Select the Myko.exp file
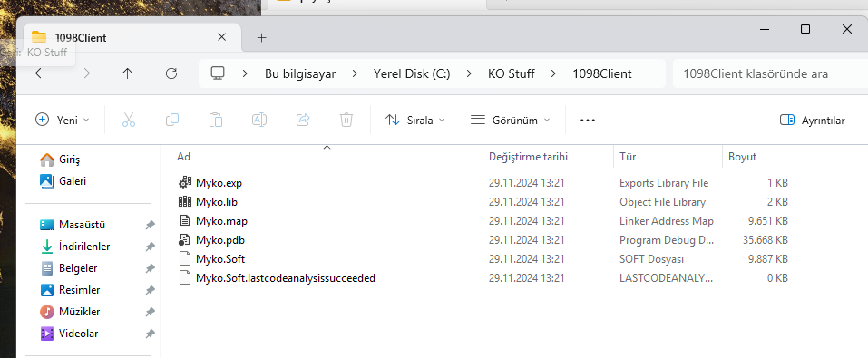868x358 pixels. (219, 182)
